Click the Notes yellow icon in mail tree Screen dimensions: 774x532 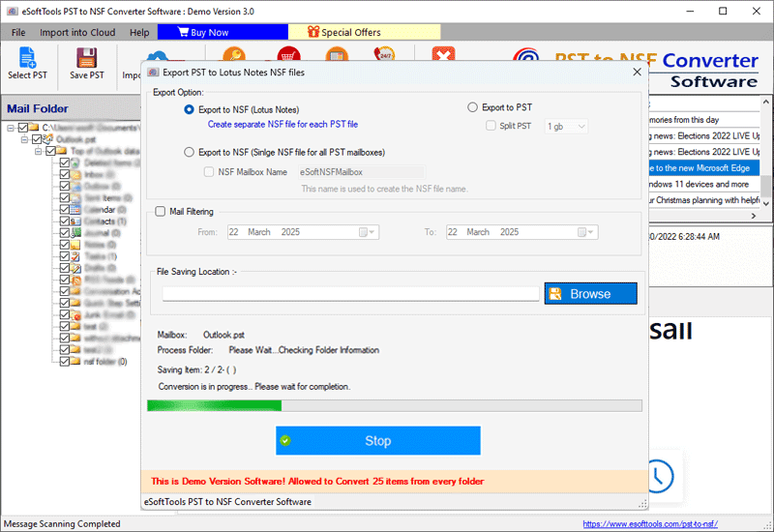click(x=75, y=245)
